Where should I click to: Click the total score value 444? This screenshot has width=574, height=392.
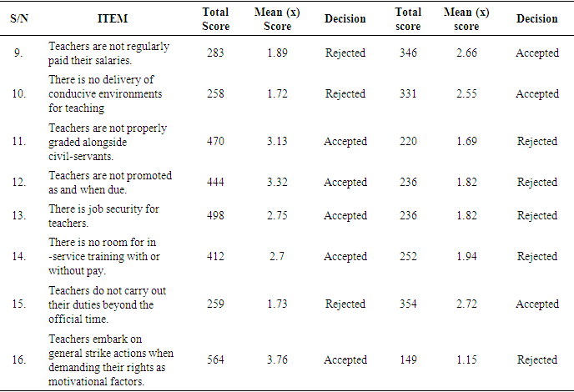click(x=216, y=182)
